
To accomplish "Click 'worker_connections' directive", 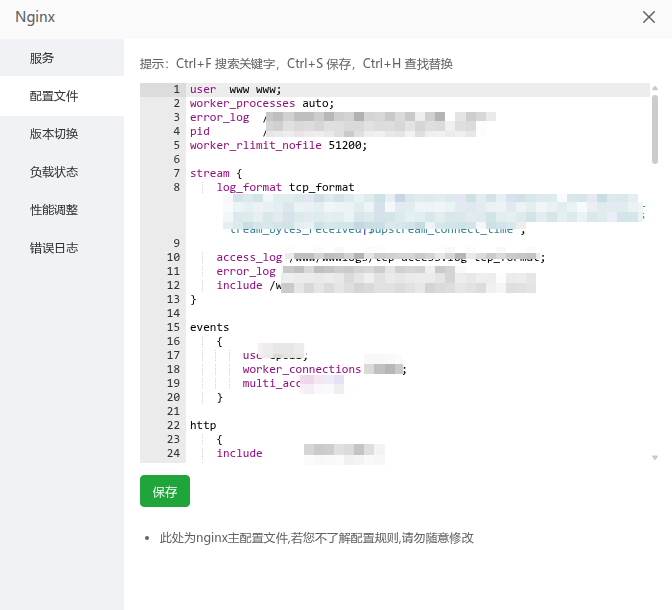I will tap(302, 369).
